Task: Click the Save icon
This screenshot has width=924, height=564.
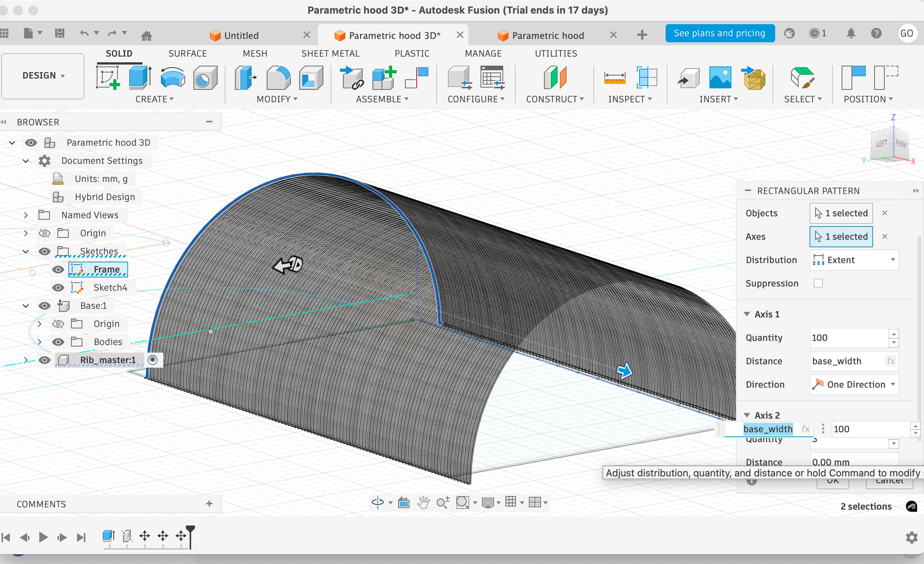Action: (59, 34)
